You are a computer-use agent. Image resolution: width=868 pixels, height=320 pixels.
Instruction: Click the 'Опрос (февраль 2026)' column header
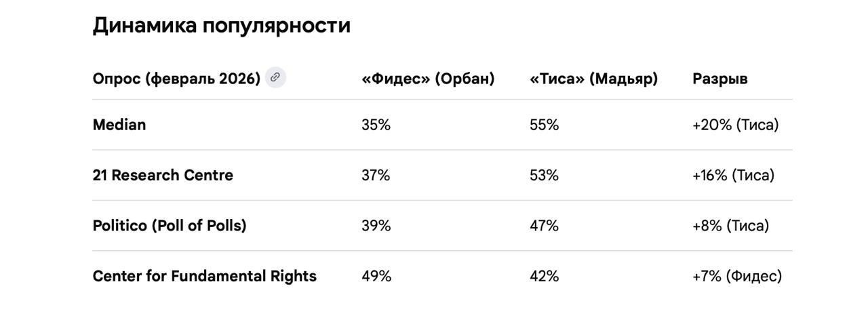(x=176, y=79)
